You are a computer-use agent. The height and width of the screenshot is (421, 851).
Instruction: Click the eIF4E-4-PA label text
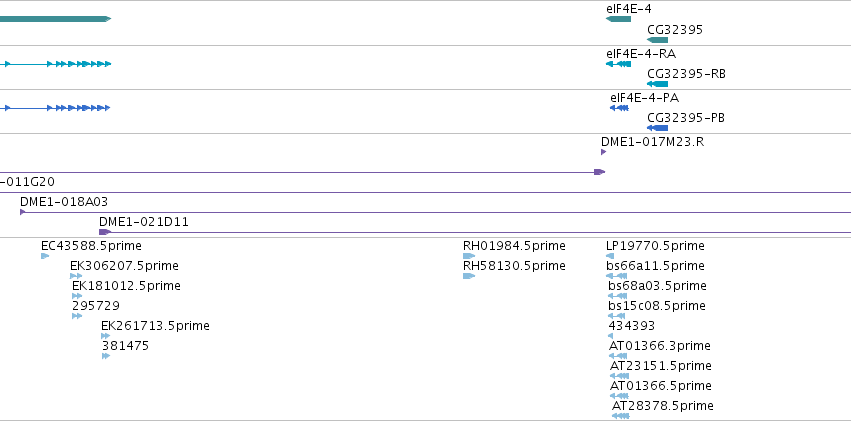click(x=644, y=98)
